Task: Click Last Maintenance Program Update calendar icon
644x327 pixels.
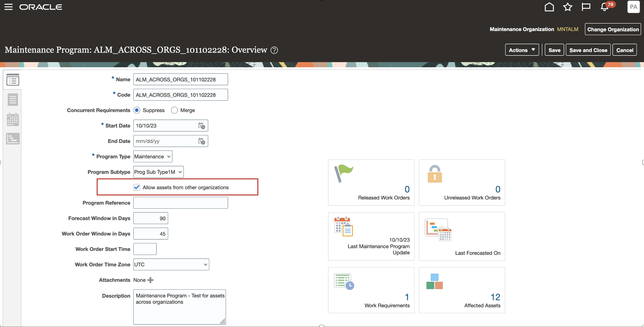Action: click(x=344, y=226)
